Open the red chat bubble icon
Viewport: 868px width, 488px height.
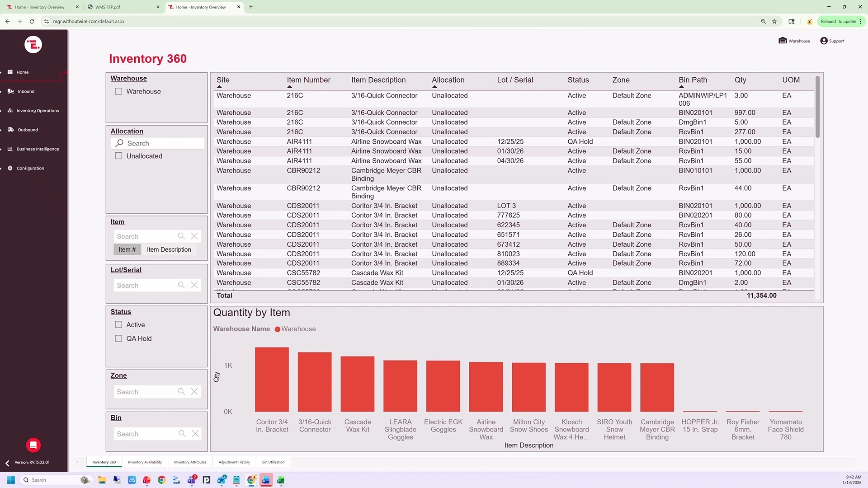pyautogui.click(x=33, y=445)
